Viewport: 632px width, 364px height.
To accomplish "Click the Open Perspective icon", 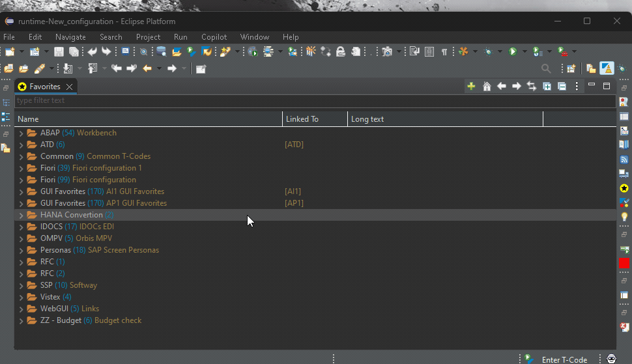I will tap(571, 68).
